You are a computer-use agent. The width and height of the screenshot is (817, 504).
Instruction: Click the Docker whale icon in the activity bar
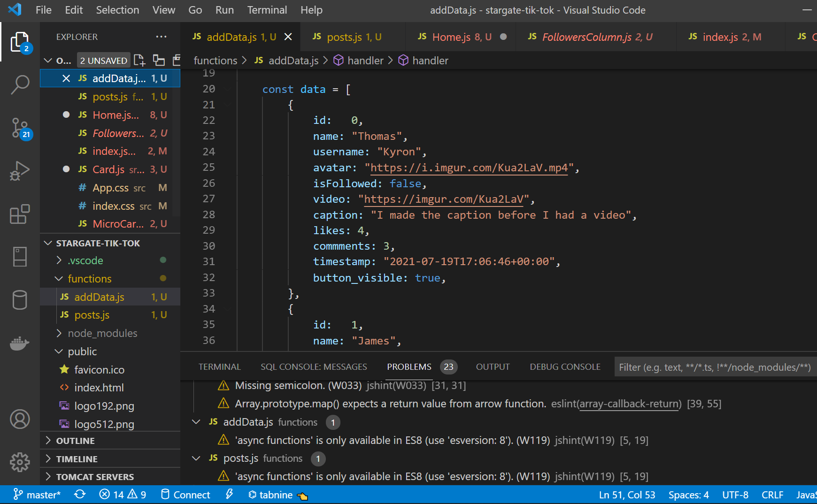tap(20, 344)
